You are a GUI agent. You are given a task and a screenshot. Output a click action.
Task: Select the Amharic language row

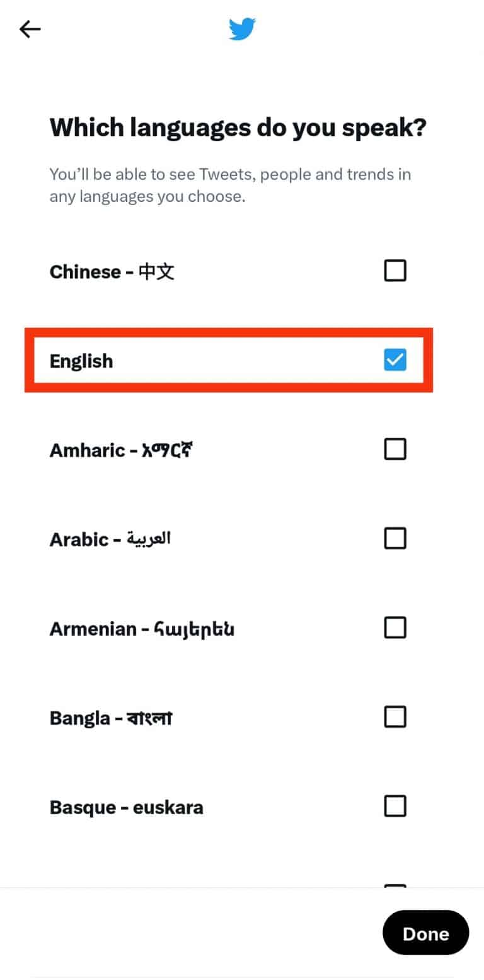pos(120,449)
